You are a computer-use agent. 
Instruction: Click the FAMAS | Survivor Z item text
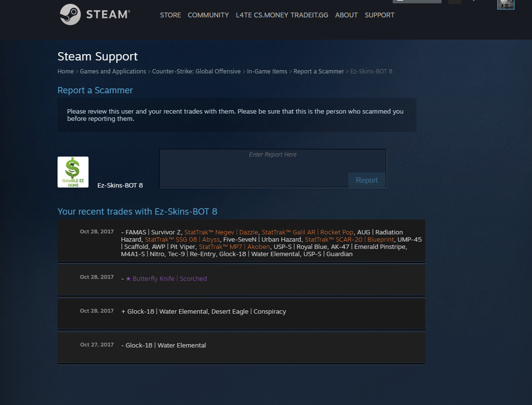(153, 232)
